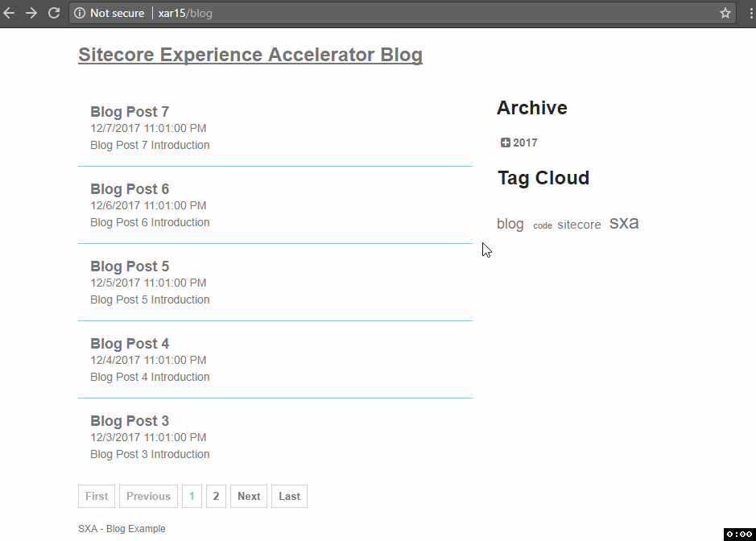Expand the 2017 archive plus icon
This screenshot has width=756, height=541.
click(x=506, y=142)
